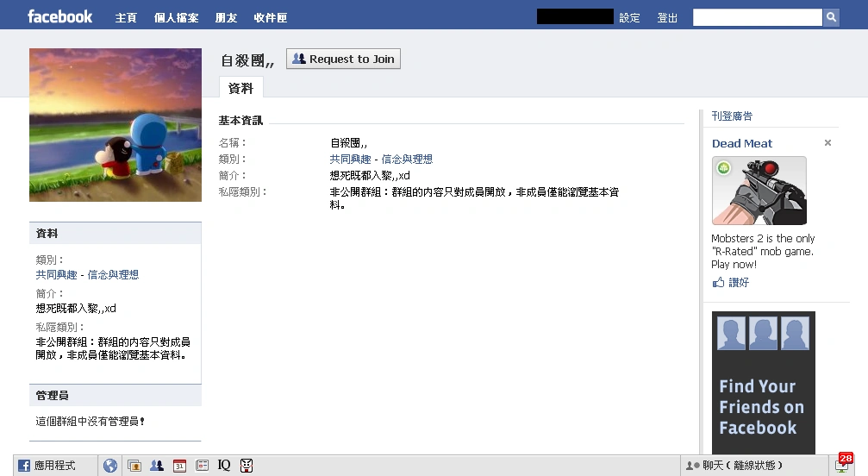868x476 pixels.
Task: Open the 朋友 friends menu item
Action: tap(226, 18)
